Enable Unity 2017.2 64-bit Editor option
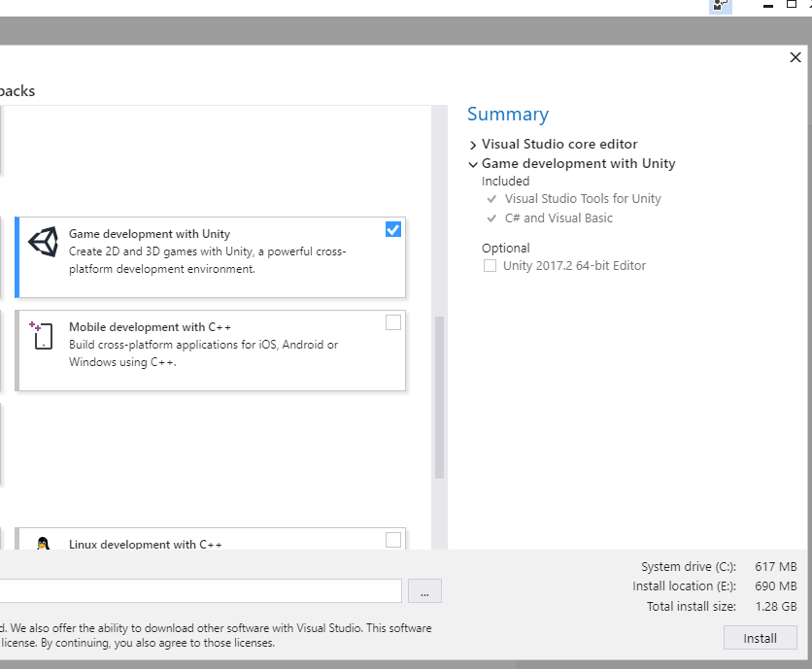The height and width of the screenshot is (669, 812). point(490,266)
